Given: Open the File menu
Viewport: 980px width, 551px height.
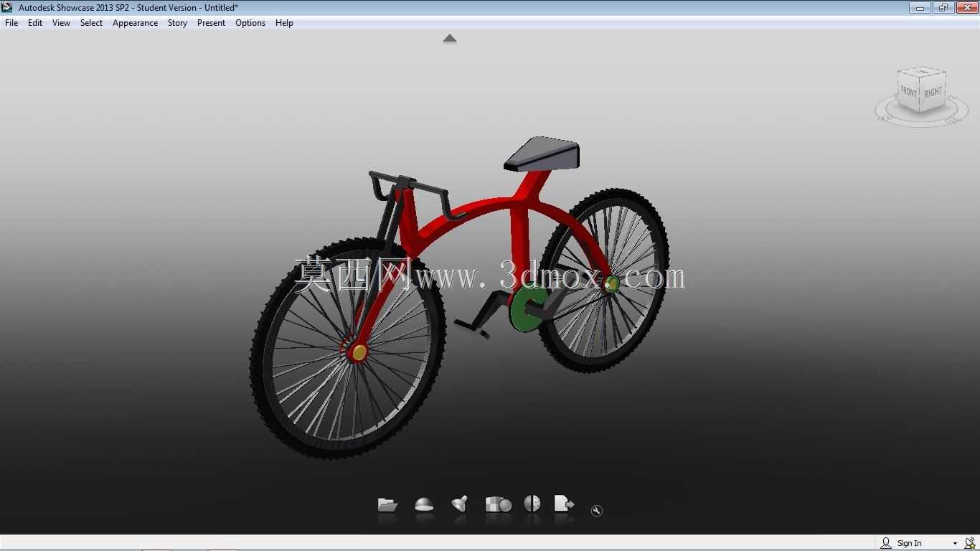Looking at the screenshot, I should tap(11, 23).
